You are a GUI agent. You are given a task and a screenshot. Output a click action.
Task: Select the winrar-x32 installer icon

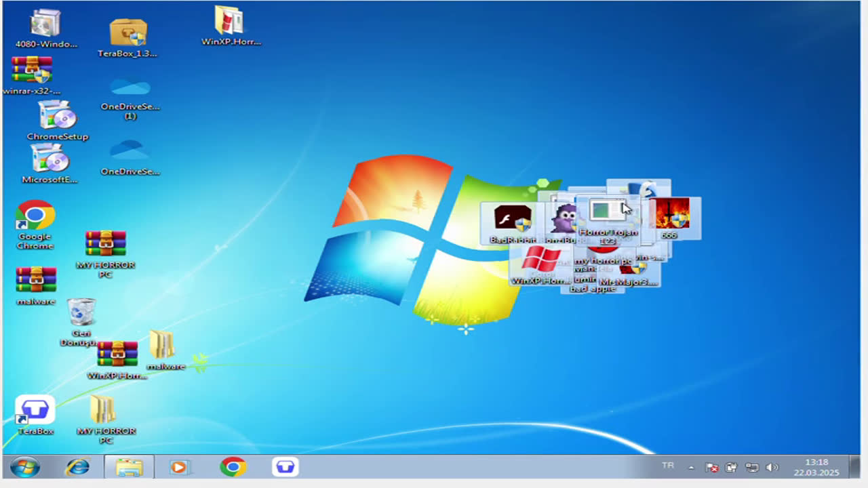coord(32,70)
